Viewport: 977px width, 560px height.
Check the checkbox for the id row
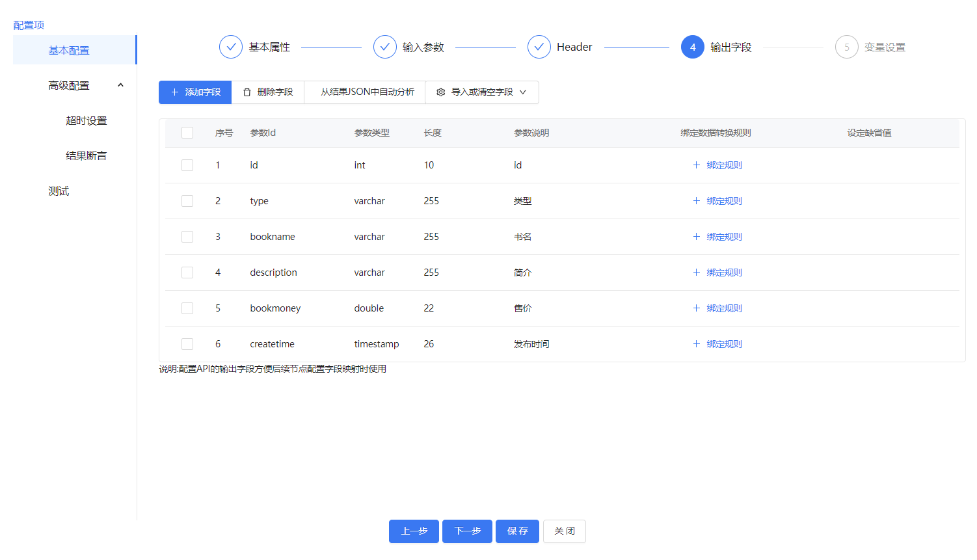(x=187, y=165)
